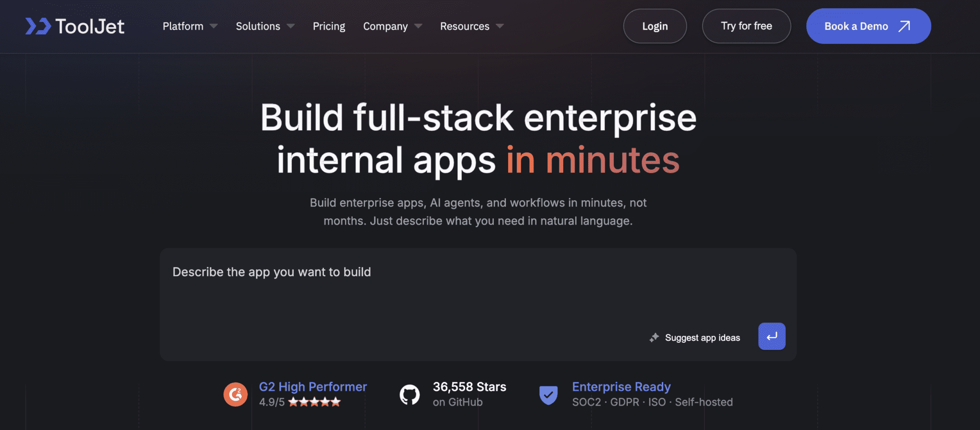The image size is (980, 430).
Task: Click the Enterprise Ready shield icon
Action: click(548, 395)
